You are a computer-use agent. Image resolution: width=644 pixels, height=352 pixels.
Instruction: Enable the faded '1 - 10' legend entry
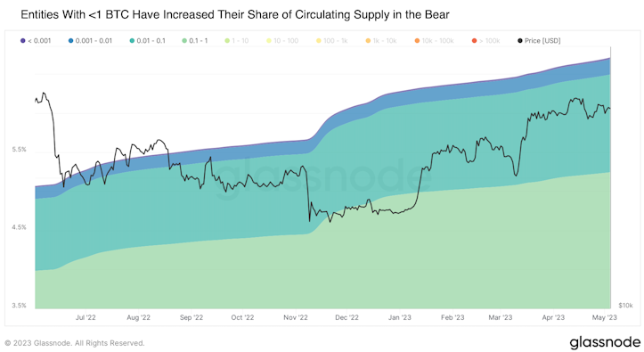[x=237, y=41]
